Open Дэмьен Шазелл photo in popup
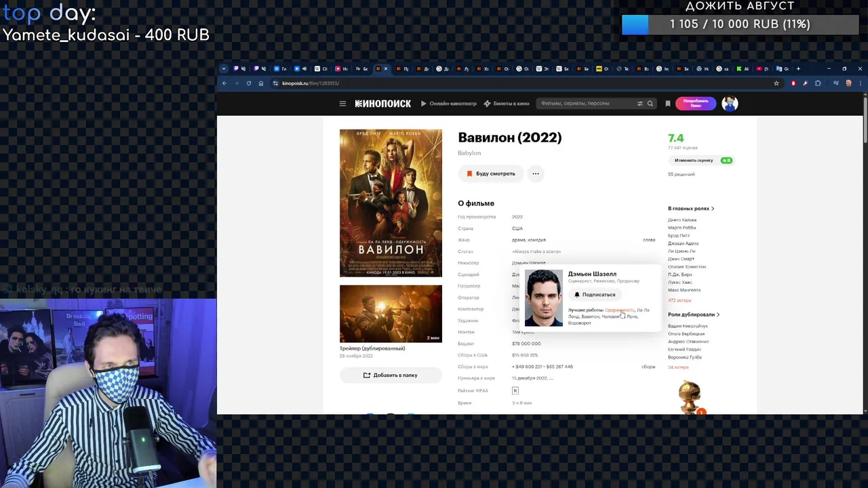Image resolution: width=868 pixels, height=488 pixels. pos(544,298)
